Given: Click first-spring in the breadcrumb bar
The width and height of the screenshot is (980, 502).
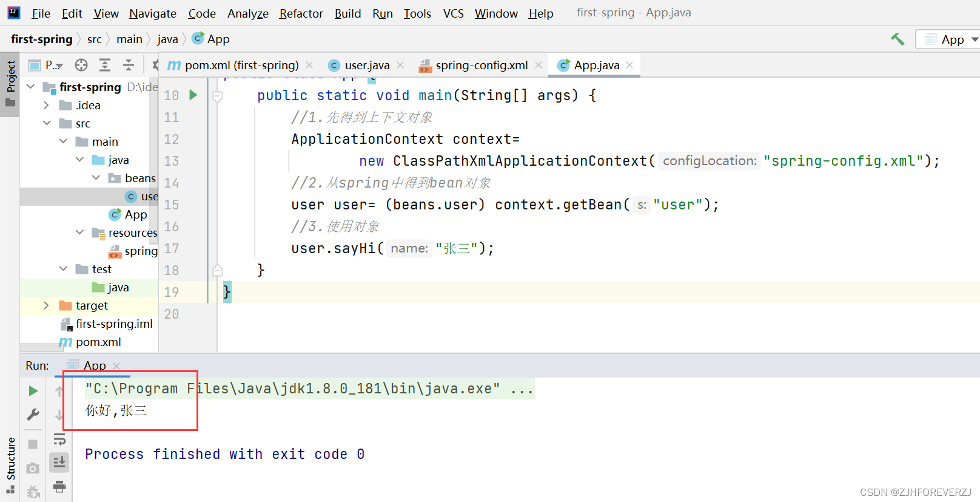Looking at the screenshot, I should click(42, 39).
